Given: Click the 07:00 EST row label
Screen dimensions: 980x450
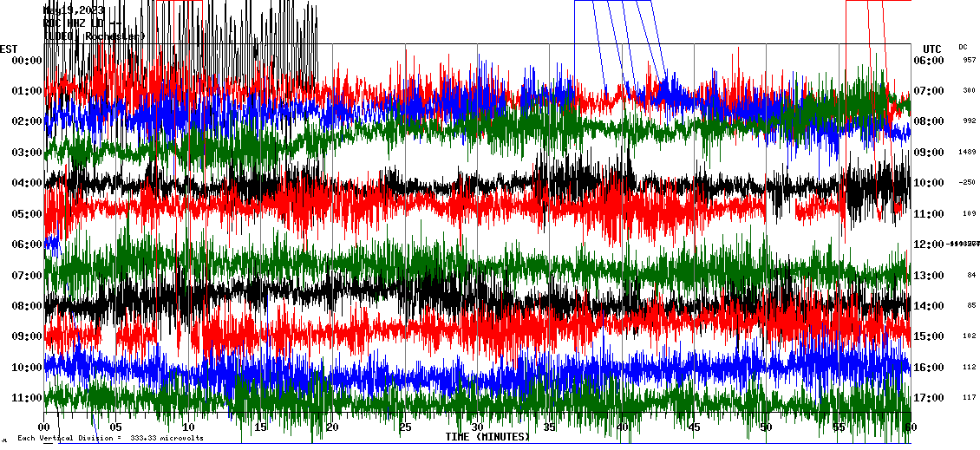Looking at the screenshot, I should (27, 276).
